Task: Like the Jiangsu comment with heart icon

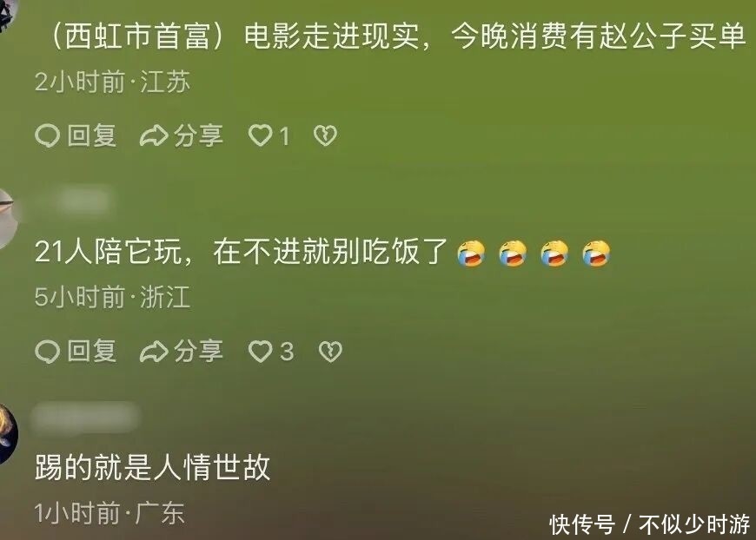Action: pos(261,135)
